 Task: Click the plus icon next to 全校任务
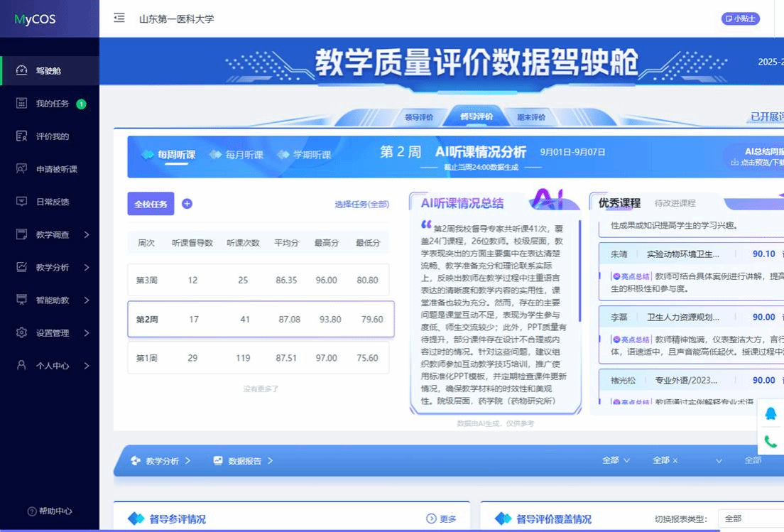pos(187,204)
